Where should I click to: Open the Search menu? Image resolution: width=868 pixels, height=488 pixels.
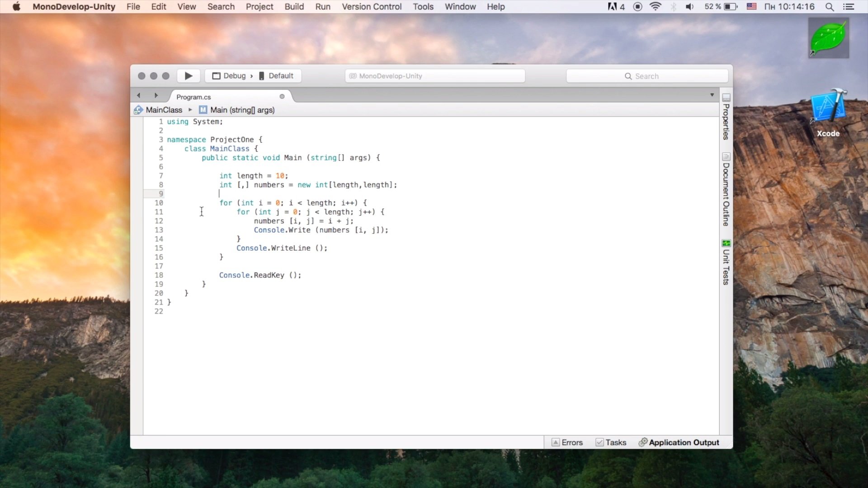click(x=221, y=7)
